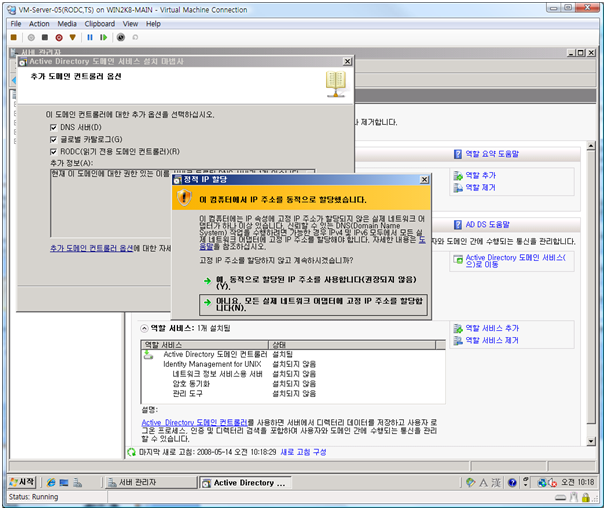Toggle the RODC read-only domain controller checkbox
The height and width of the screenshot is (510, 606).
(53, 151)
